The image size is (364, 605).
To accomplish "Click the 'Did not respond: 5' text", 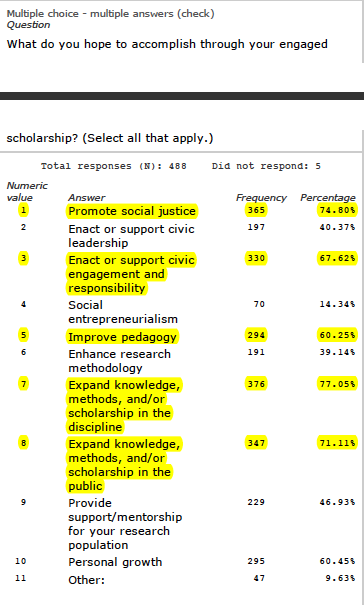I will coord(266,166).
